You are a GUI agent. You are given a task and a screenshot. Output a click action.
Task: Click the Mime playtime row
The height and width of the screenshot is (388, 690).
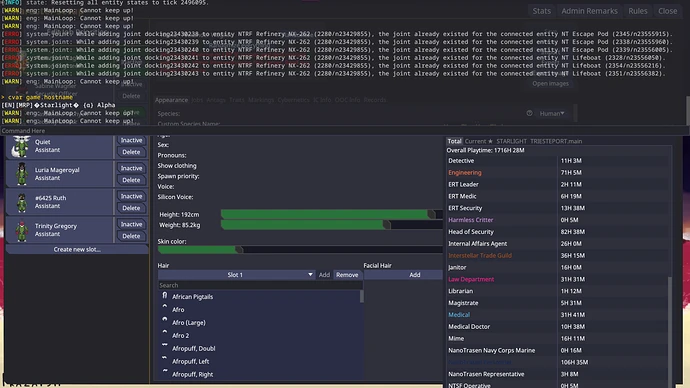557,339
